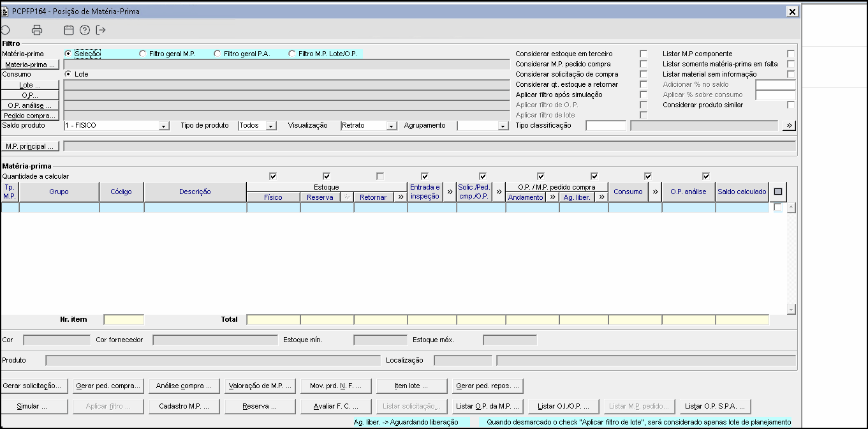Click the Item lote ... button
The width and height of the screenshot is (868, 429).
click(x=411, y=386)
